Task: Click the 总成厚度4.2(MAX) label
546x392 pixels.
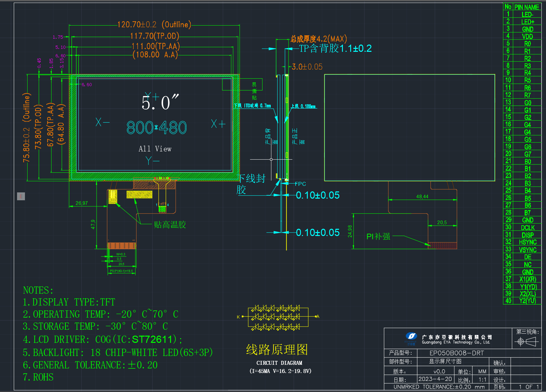Action: pos(319,39)
